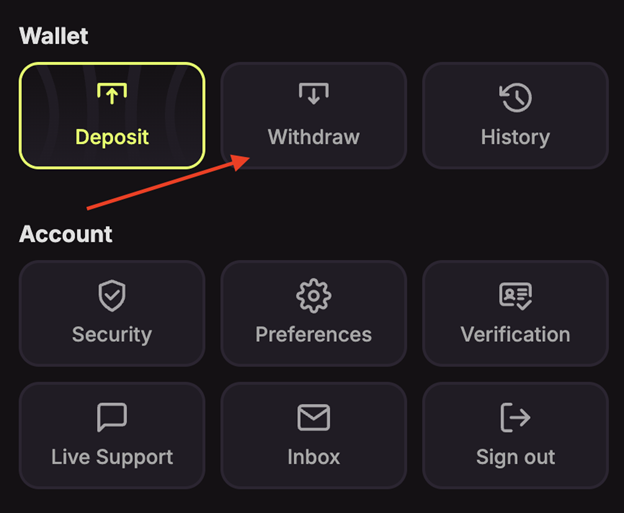The height and width of the screenshot is (513, 624).
Task: Select the Security shield checkmark icon
Action: tap(112, 296)
